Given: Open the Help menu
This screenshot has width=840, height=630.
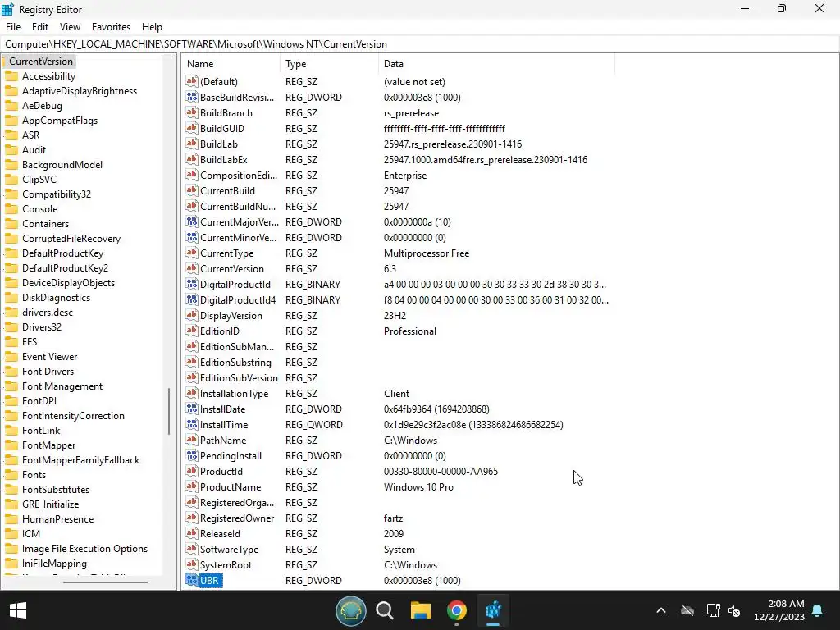Looking at the screenshot, I should tap(152, 27).
